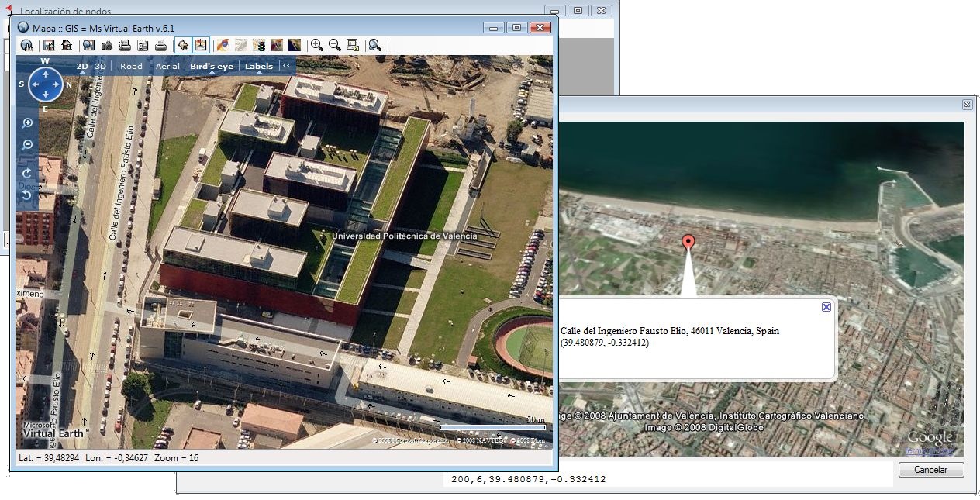
Task: Select the zoom out magnifier toolbar icon
Action: coord(334,45)
